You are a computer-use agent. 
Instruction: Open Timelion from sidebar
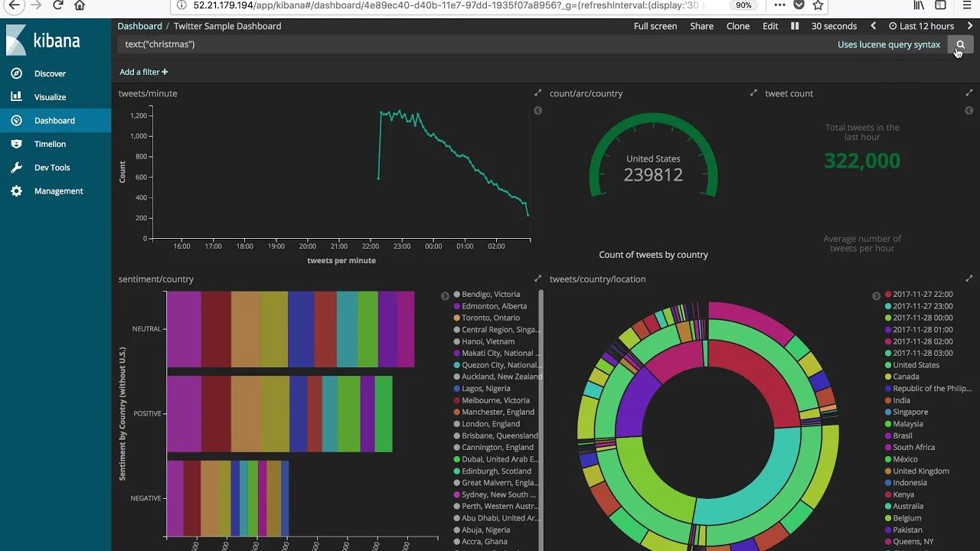[x=50, y=144]
